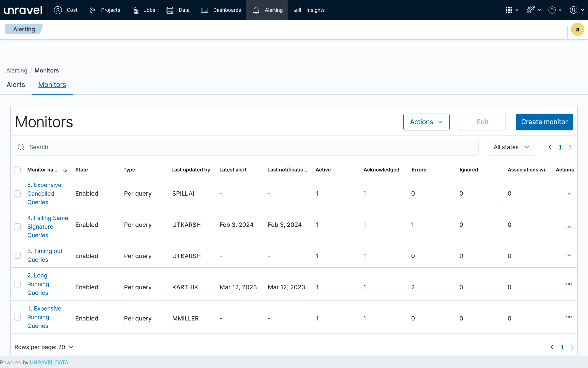Screen dimensions: 588x368
Task: Open the apps grid icon menu
Action: [509, 10]
